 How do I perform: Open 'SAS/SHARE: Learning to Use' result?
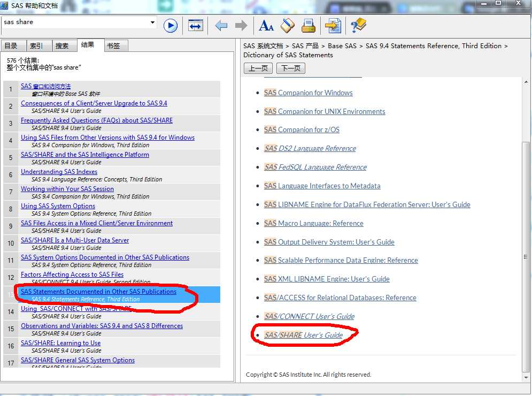click(x=61, y=343)
